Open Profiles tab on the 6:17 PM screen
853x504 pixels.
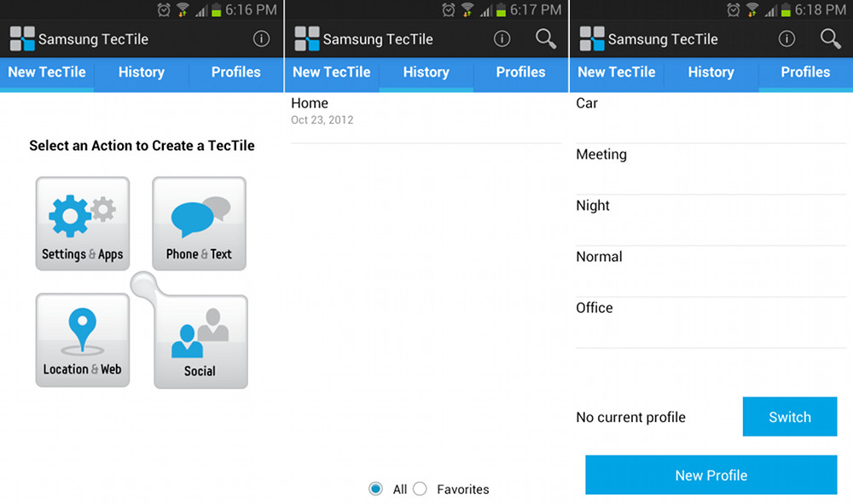520,72
